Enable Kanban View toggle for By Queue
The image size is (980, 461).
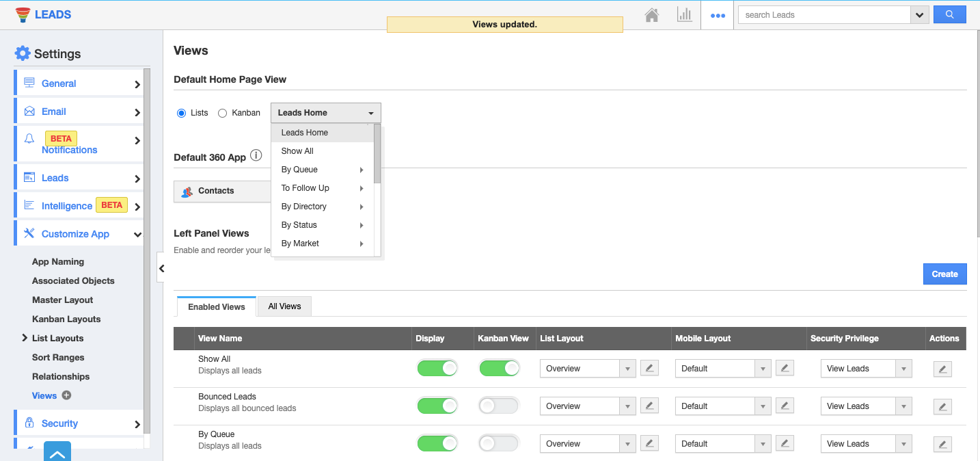point(500,444)
